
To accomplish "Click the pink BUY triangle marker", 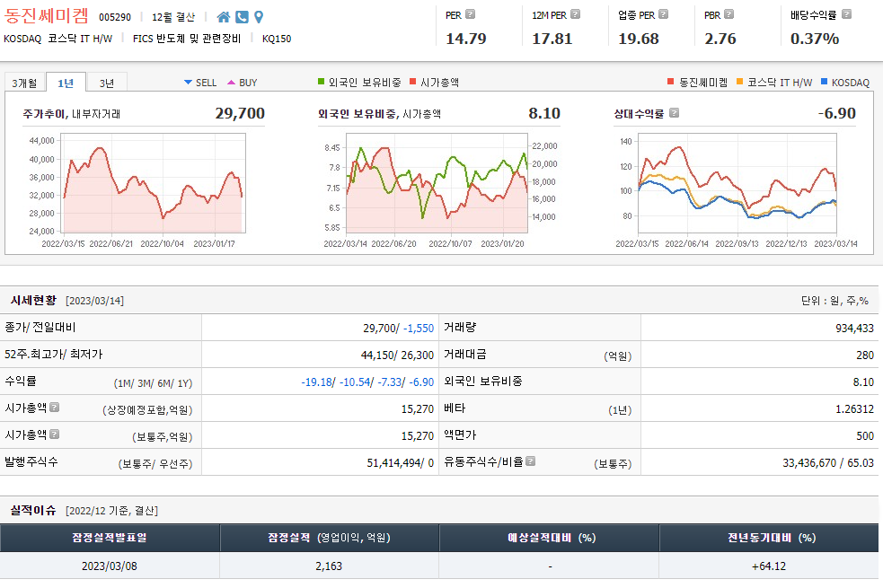I will [x=232, y=83].
